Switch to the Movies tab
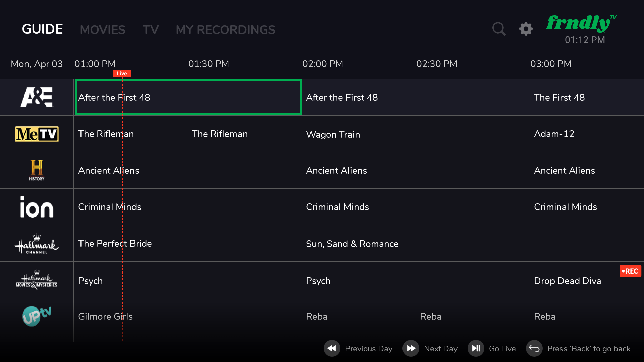The image size is (644, 362). click(x=103, y=29)
